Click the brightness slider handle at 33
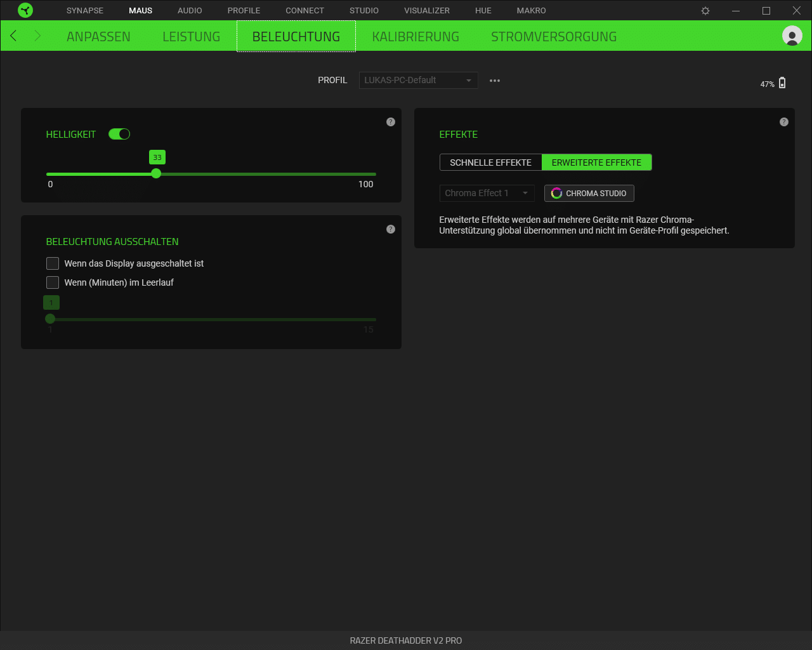Screen dimensions: 812x650 point(156,174)
